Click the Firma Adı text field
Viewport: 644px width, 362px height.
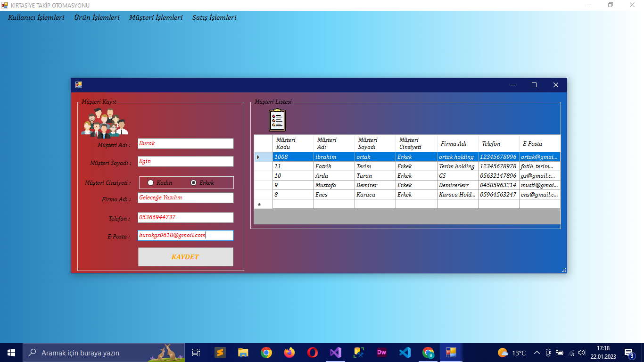click(186, 198)
